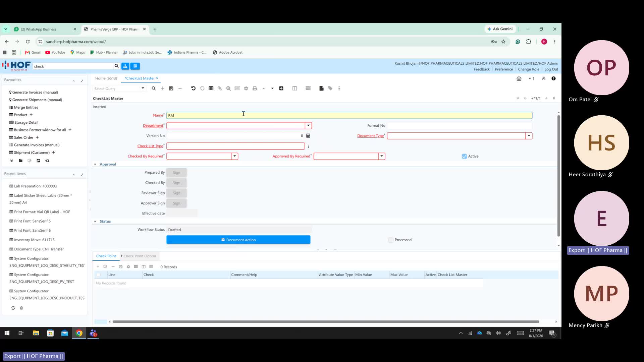Click the Zoom Across magnifier-plus icon

click(228, 88)
